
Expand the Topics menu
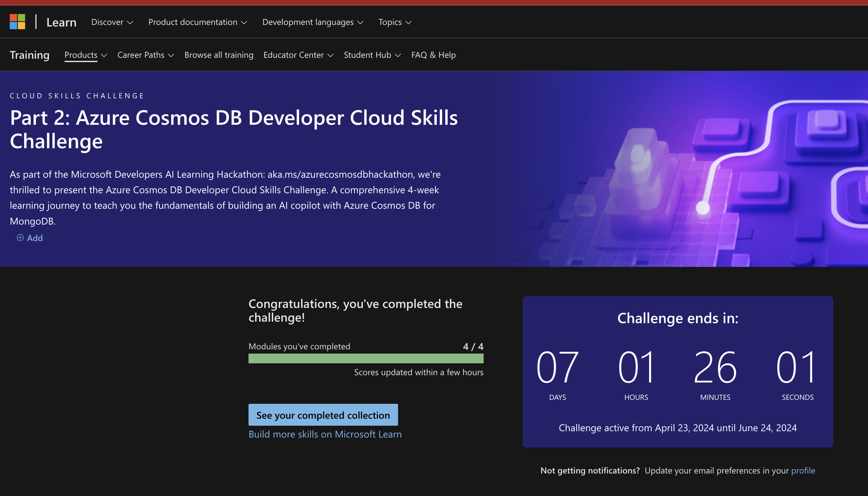[x=395, y=22]
